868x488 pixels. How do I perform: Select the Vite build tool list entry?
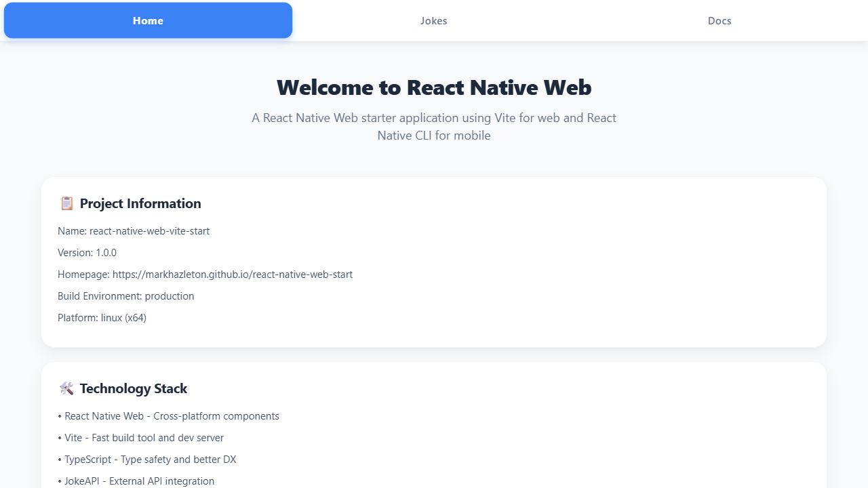[140, 437]
